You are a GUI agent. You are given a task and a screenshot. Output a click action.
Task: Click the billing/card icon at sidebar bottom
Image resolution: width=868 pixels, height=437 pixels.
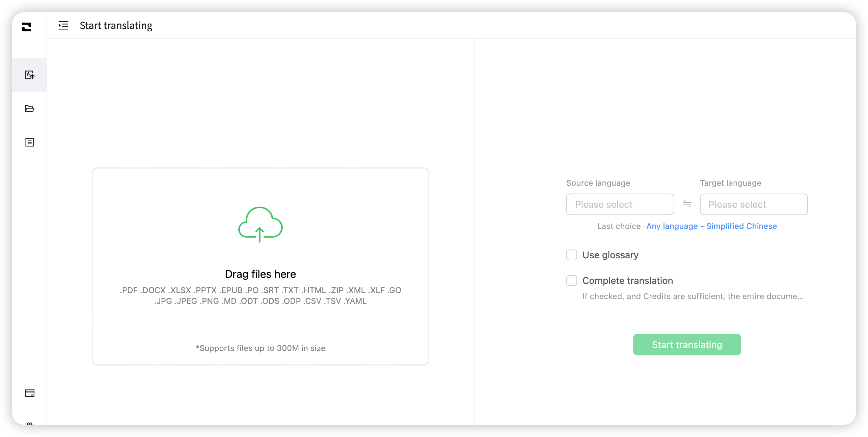pyautogui.click(x=31, y=393)
